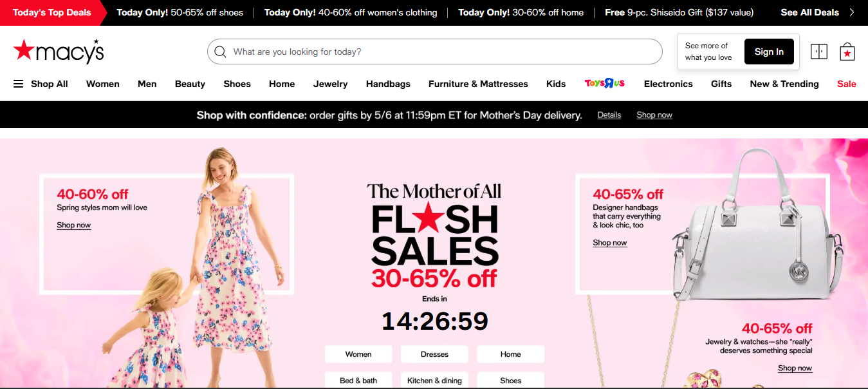This screenshot has height=389, width=868.
Task: Open Today's Top Deals red tab
Action: [52, 12]
